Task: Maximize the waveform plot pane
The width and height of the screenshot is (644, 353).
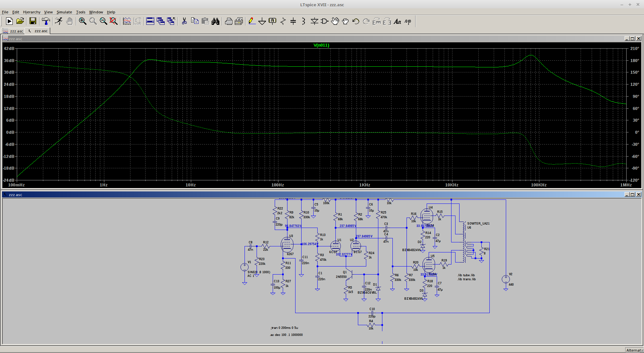Action: 632,39
